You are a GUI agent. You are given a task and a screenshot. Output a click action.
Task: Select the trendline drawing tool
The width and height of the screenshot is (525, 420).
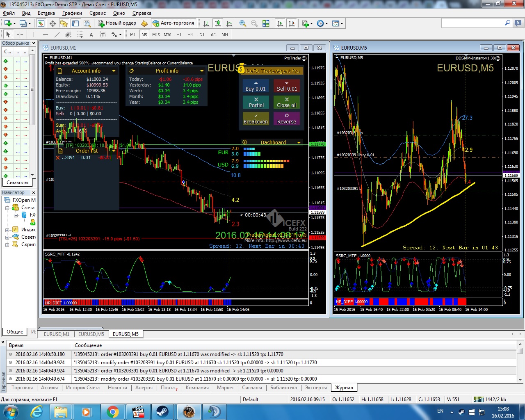pyautogui.click(x=57, y=34)
